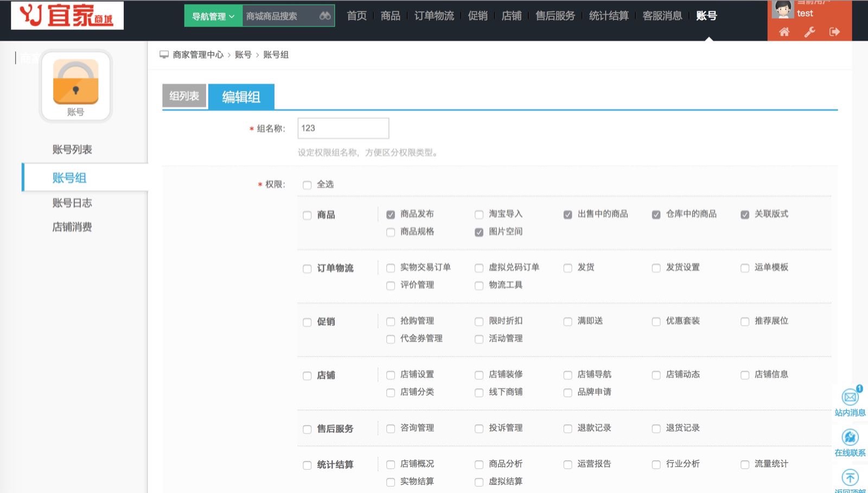
Task: Tick the 流量统计 checkbox
Action: pos(745,464)
